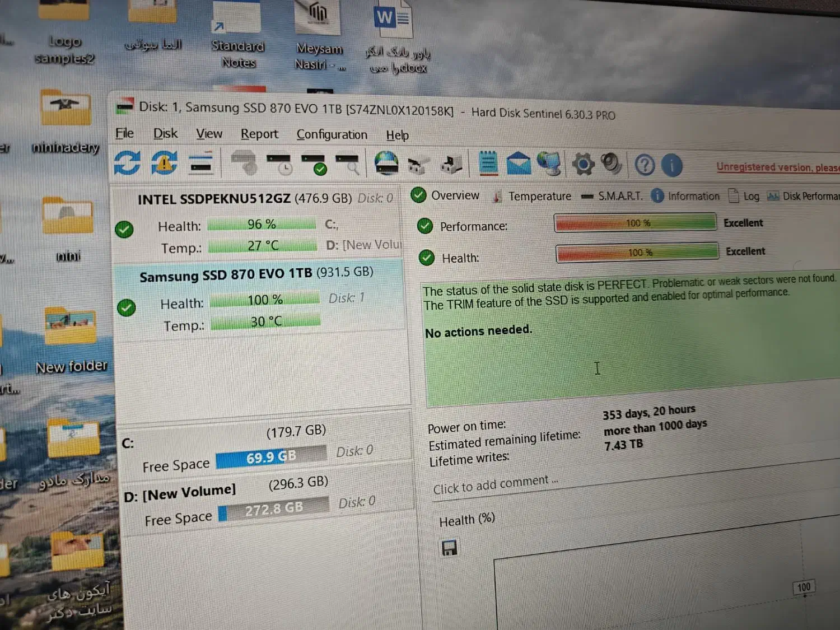Open the Report menu
840x630 pixels.
[x=259, y=134]
